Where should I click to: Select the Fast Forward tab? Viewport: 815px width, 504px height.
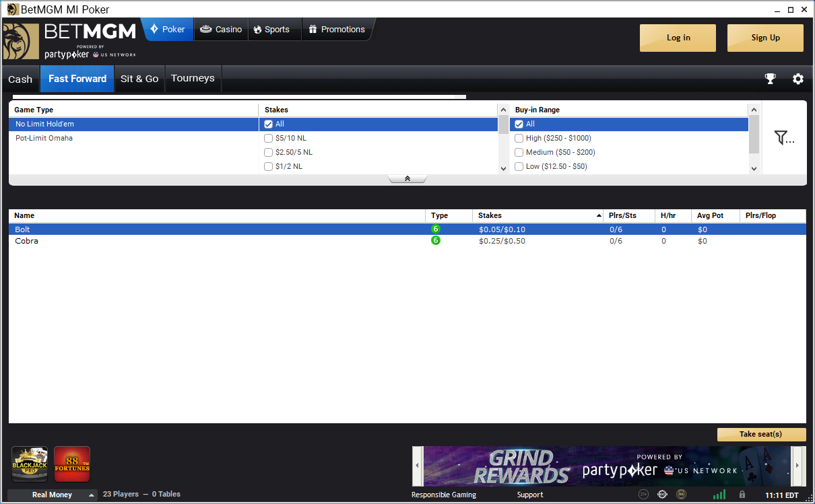pyautogui.click(x=77, y=79)
